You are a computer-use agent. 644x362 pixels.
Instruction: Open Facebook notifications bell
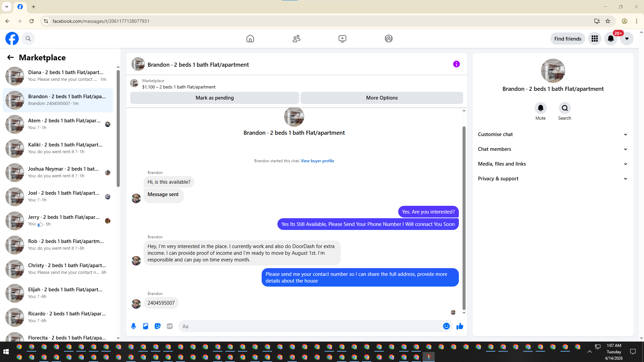[610, 39]
